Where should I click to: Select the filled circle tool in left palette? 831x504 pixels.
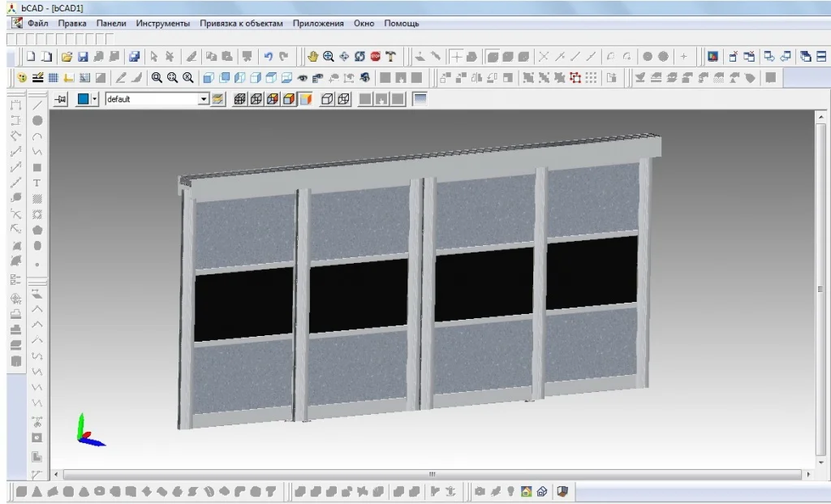37,120
